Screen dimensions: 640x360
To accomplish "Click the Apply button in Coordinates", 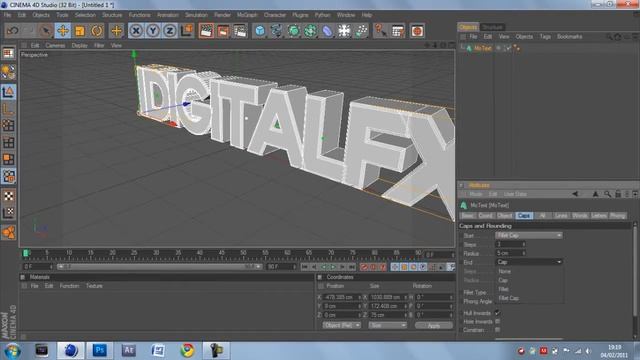I will (x=434, y=326).
